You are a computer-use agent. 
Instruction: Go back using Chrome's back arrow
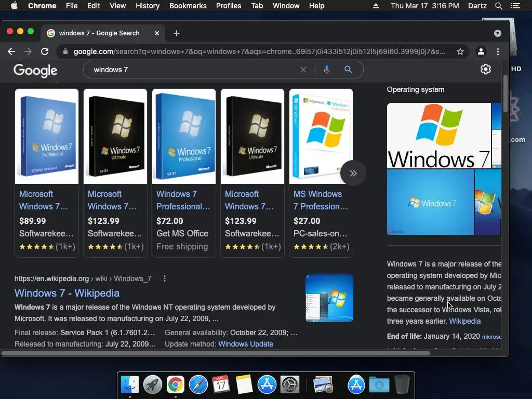click(x=11, y=51)
